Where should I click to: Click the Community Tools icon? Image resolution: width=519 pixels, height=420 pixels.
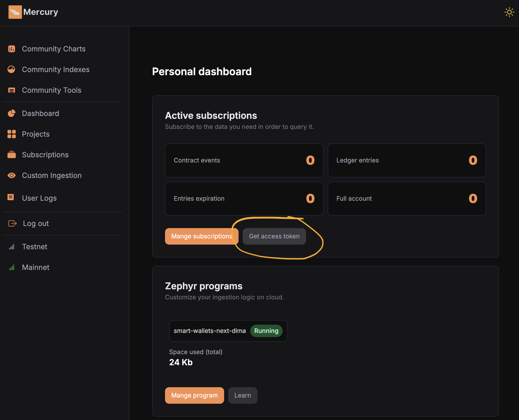(12, 90)
